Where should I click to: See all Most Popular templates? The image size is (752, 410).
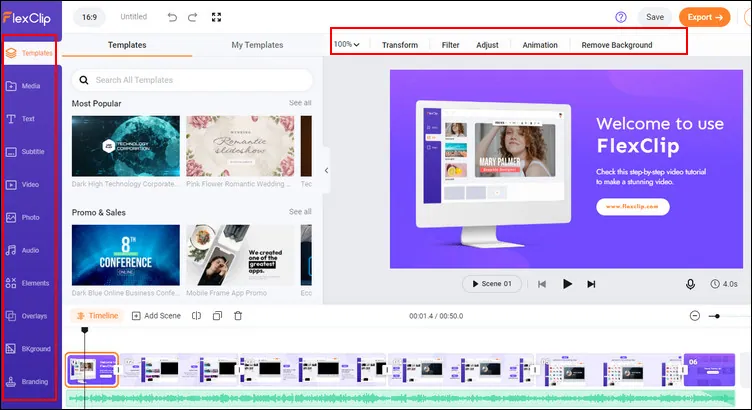(300, 103)
